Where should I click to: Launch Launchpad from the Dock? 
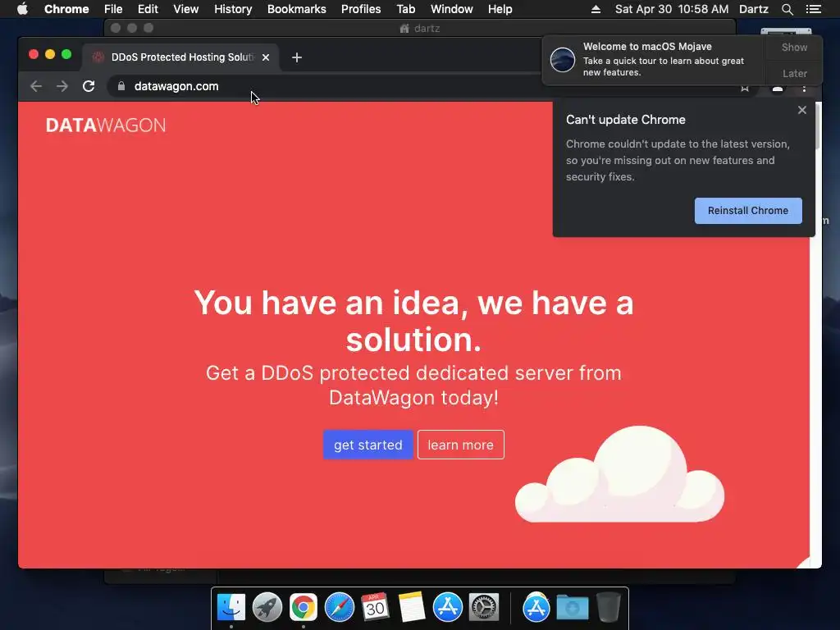267,608
